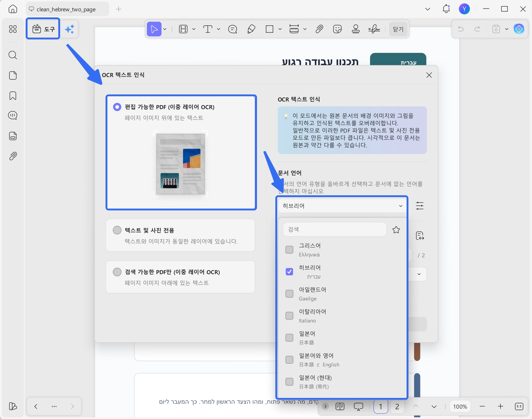
Task: Open the thumbnails grid icon in the left sidebar
Action: 13,29
